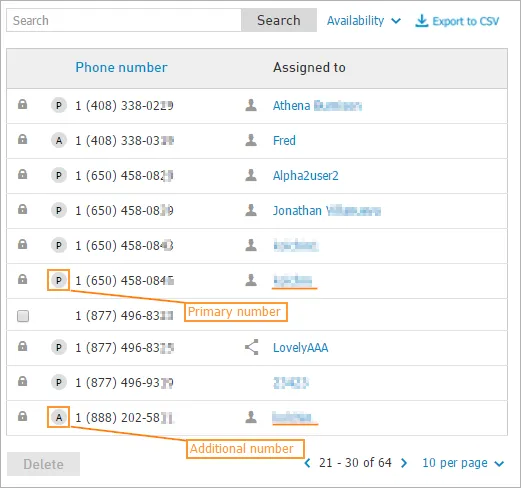Click phone number 1 (877) 496-93

tap(124, 383)
